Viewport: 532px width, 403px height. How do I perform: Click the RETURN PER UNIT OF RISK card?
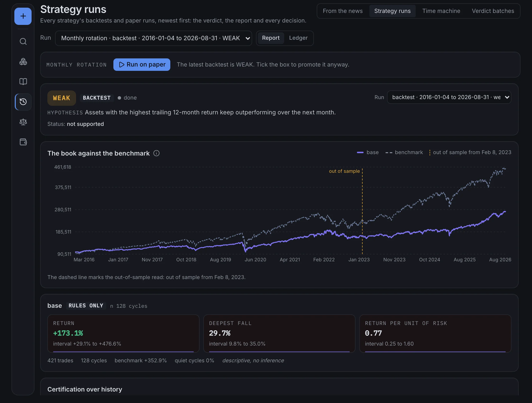point(435,333)
